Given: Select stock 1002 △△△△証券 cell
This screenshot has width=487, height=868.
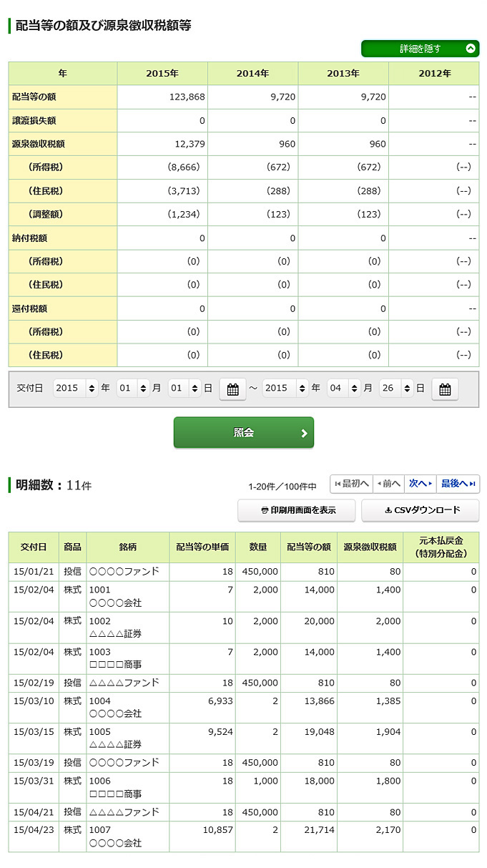Looking at the screenshot, I should pos(128,628).
